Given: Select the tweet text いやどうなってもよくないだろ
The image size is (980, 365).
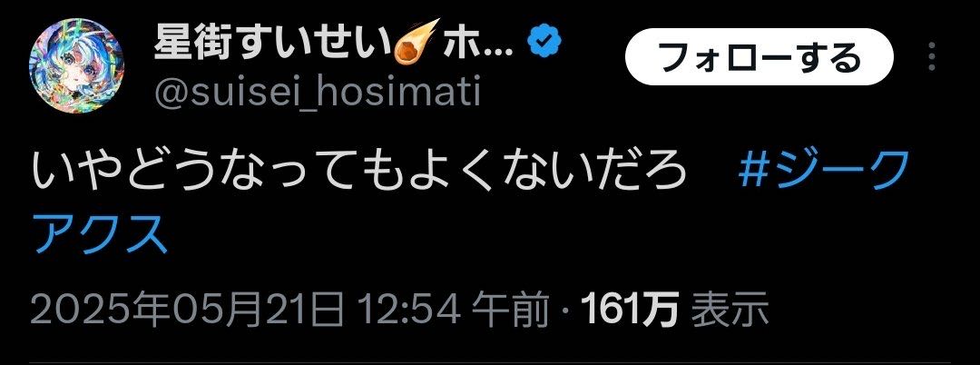Looking at the screenshot, I should [359, 171].
